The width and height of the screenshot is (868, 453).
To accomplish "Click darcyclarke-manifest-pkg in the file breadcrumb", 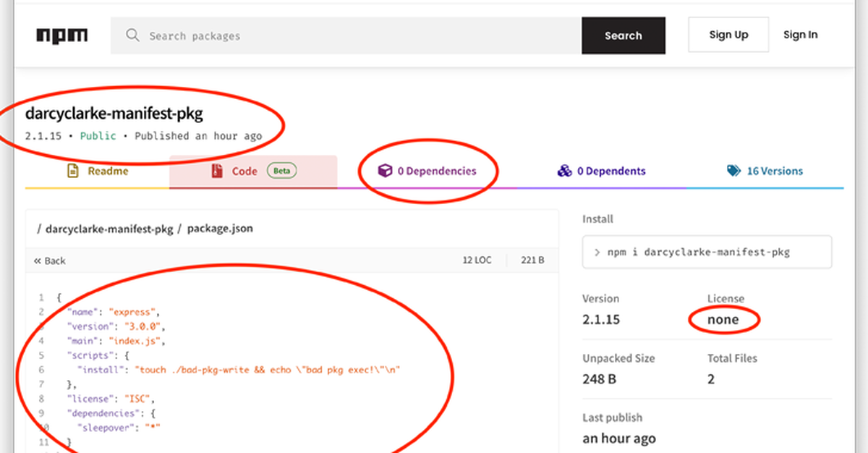I will pyautogui.click(x=109, y=229).
